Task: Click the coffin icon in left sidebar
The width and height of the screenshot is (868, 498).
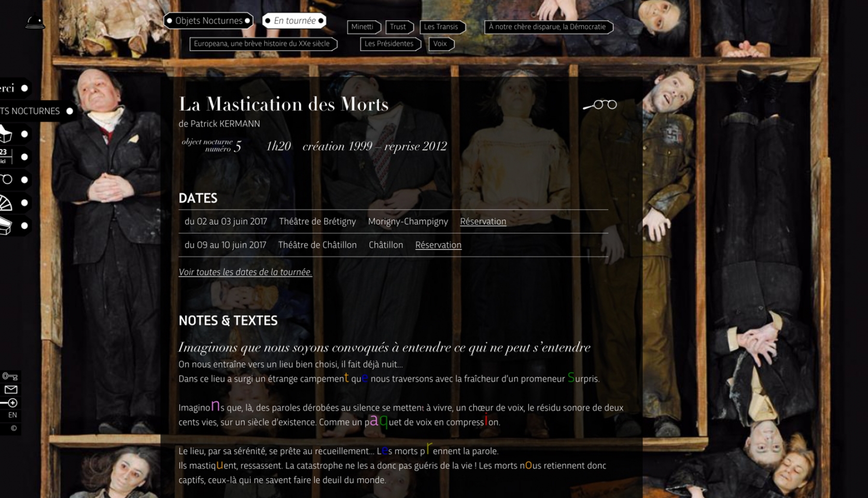Action: [x=6, y=226]
